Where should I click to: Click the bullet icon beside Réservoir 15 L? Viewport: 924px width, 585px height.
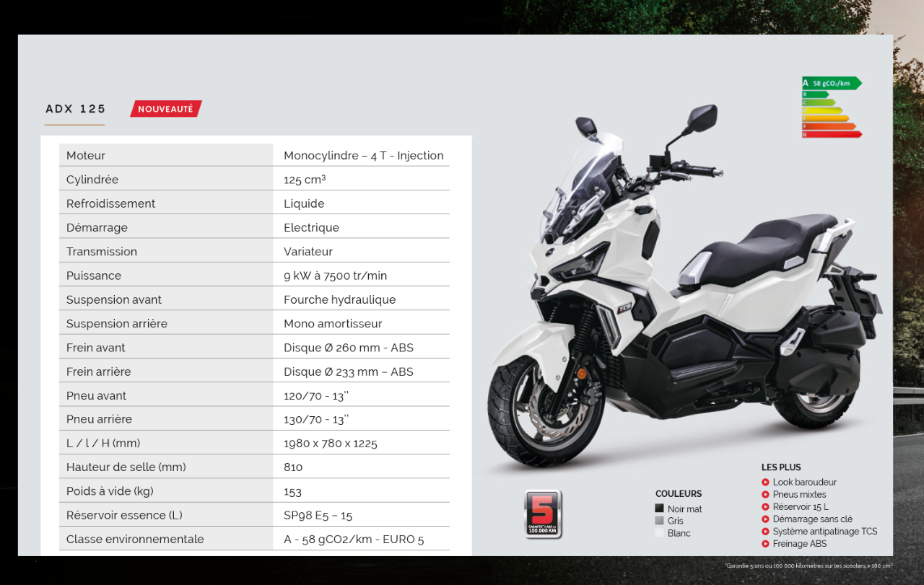[765, 507]
